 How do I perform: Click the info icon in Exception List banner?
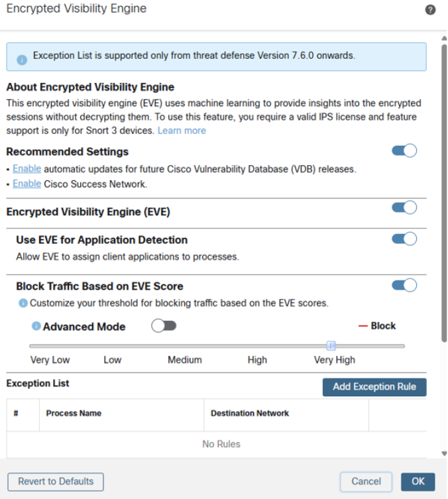(22, 60)
